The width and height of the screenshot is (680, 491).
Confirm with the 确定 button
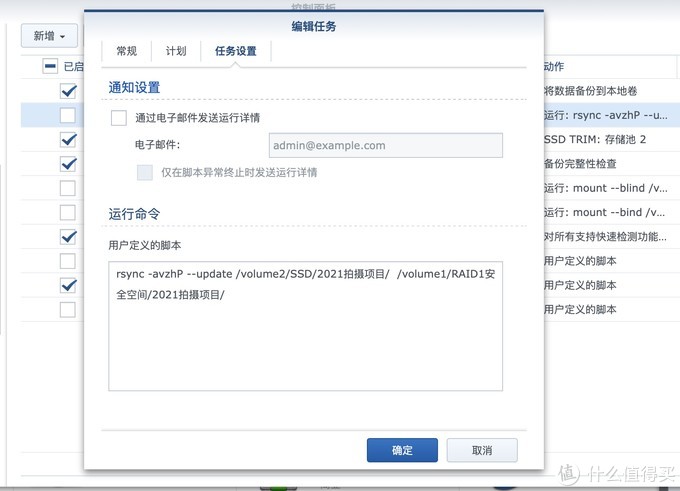pos(402,450)
